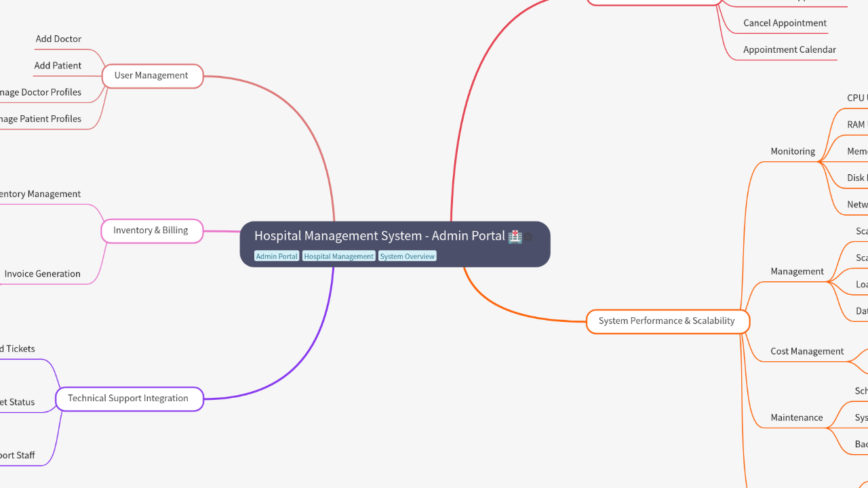Click the Cancel Appointment item
Image resolution: width=868 pixels, height=488 pixels.
click(x=785, y=23)
